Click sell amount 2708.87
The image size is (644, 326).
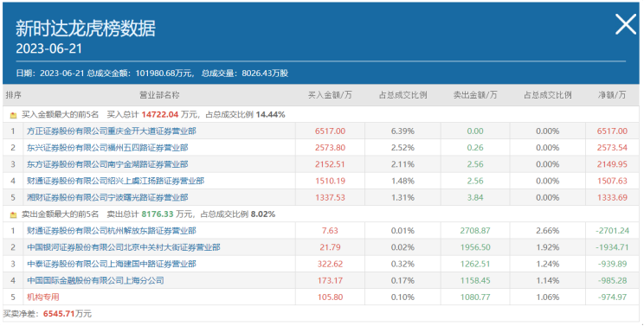tap(475, 231)
